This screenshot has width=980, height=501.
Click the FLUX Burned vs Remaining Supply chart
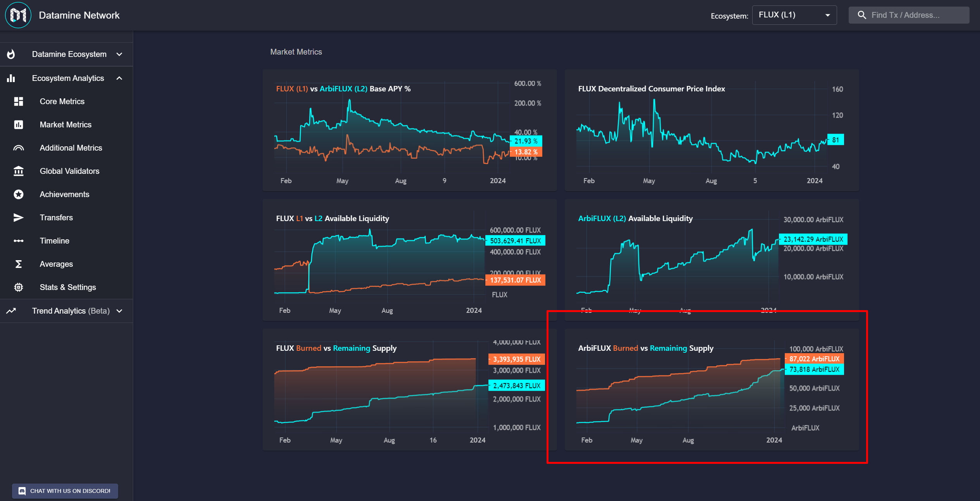[409, 389]
